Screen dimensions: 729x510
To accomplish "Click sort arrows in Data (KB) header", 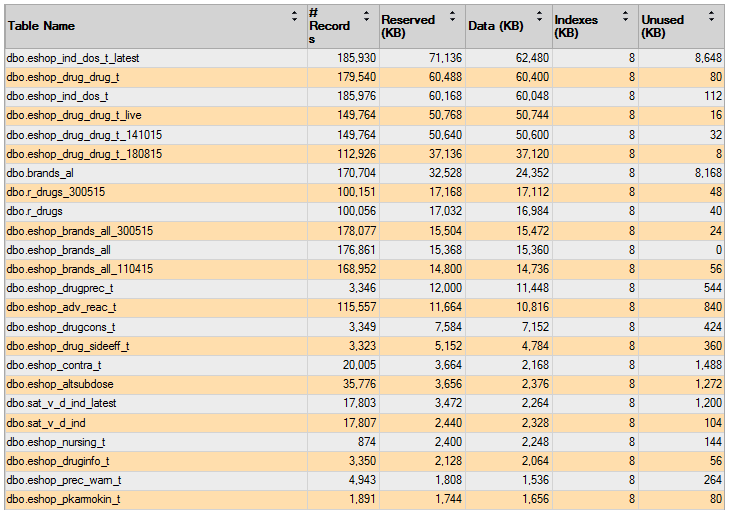I will pos(539,17).
